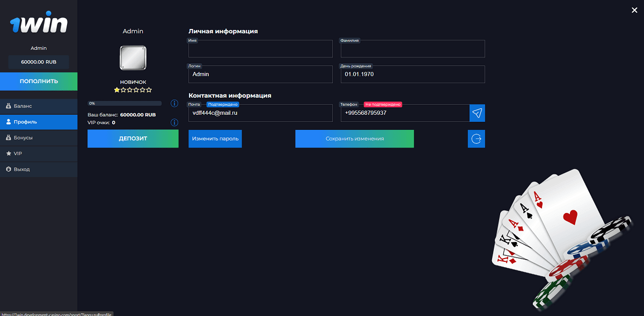Click Ваш баланс text line
This screenshot has width=644, height=316.
pyautogui.click(x=122, y=115)
